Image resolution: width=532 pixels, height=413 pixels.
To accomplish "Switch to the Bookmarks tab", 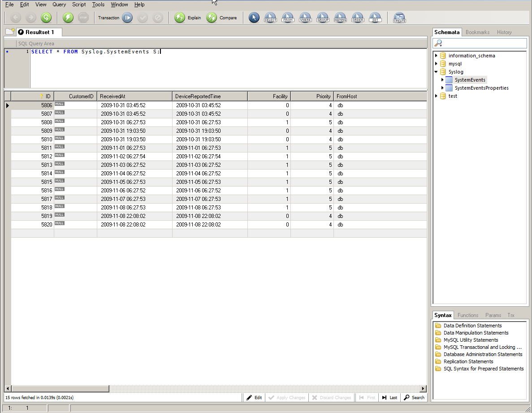I will tap(477, 32).
